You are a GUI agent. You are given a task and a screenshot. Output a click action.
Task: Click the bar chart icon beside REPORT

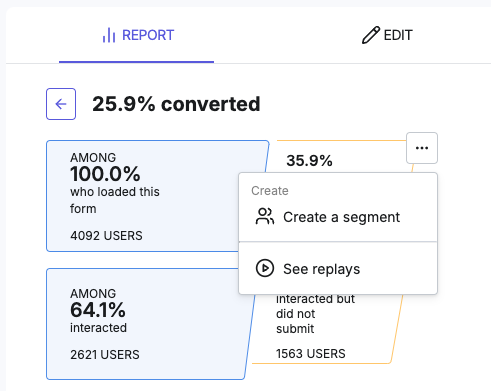pos(109,35)
